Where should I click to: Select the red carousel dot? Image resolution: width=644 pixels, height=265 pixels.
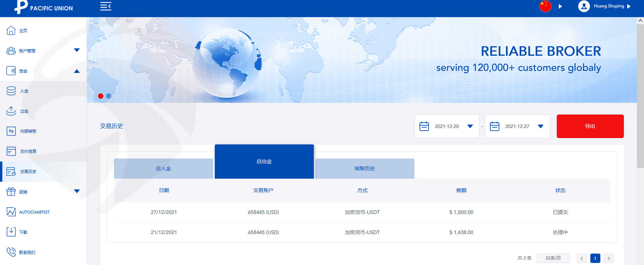[x=100, y=96]
